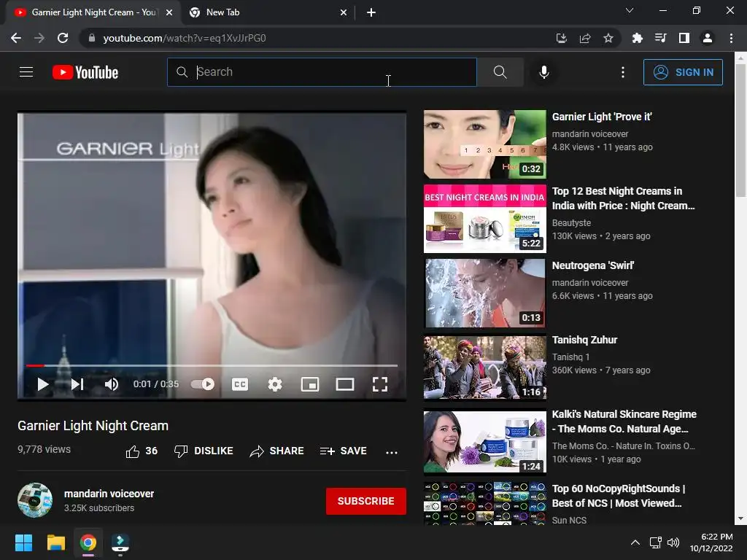Subscribe to mandarin voiceover channel
747x560 pixels.
click(366, 501)
